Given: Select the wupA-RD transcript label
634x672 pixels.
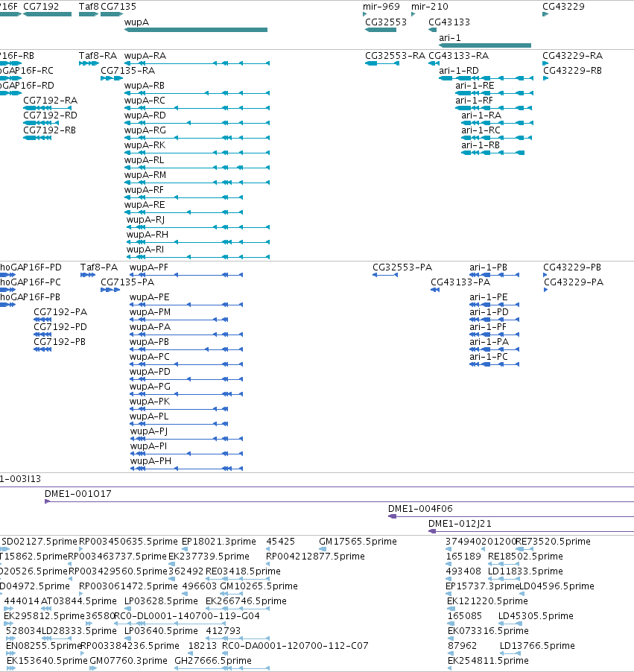Looking at the screenshot, I should [145, 115].
